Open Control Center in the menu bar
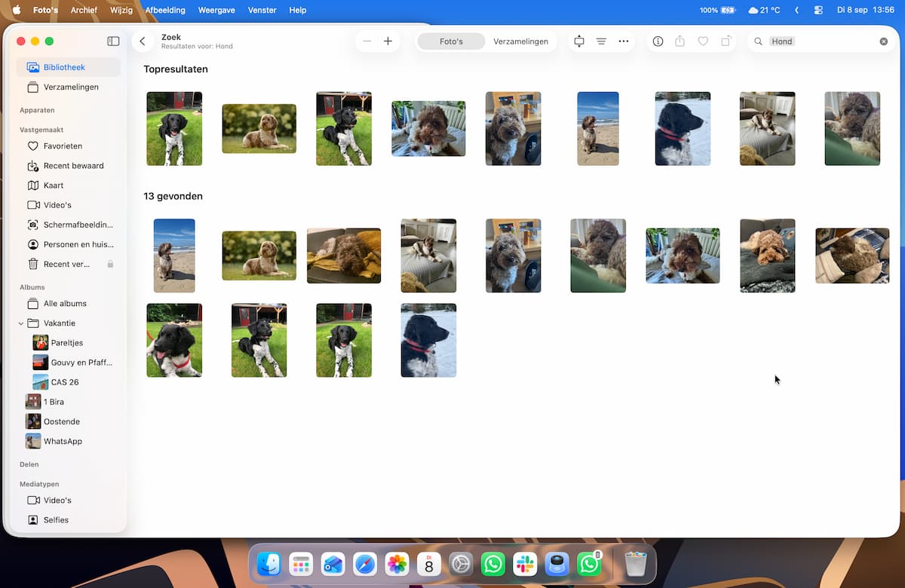This screenshot has height=588, width=905. click(819, 11)
